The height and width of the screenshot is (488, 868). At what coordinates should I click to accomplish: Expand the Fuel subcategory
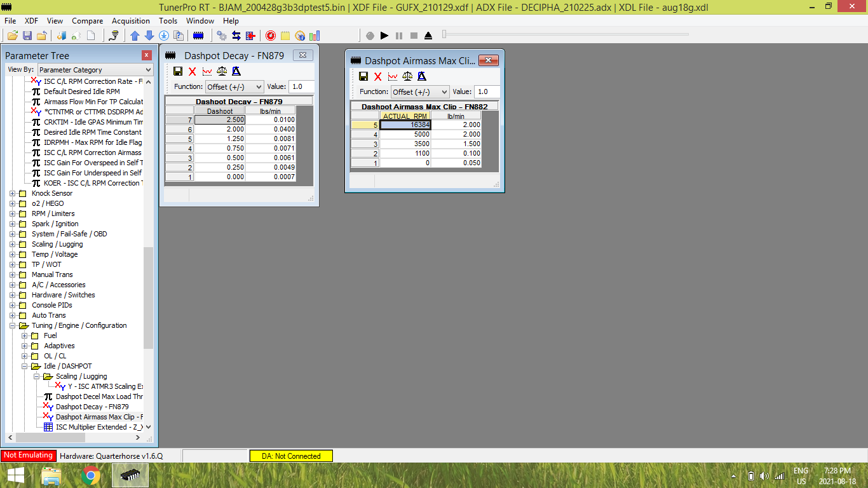(25, 335)
